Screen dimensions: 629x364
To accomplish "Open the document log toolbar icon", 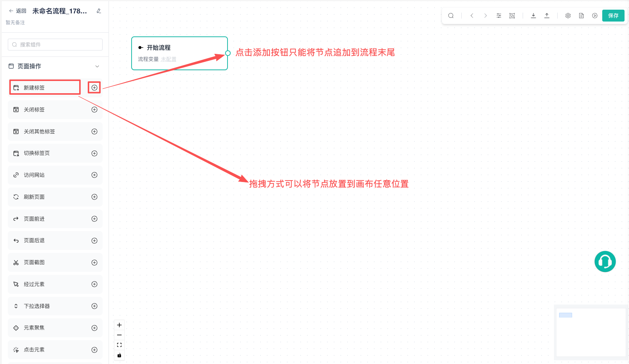I will [x=581, y=16].
